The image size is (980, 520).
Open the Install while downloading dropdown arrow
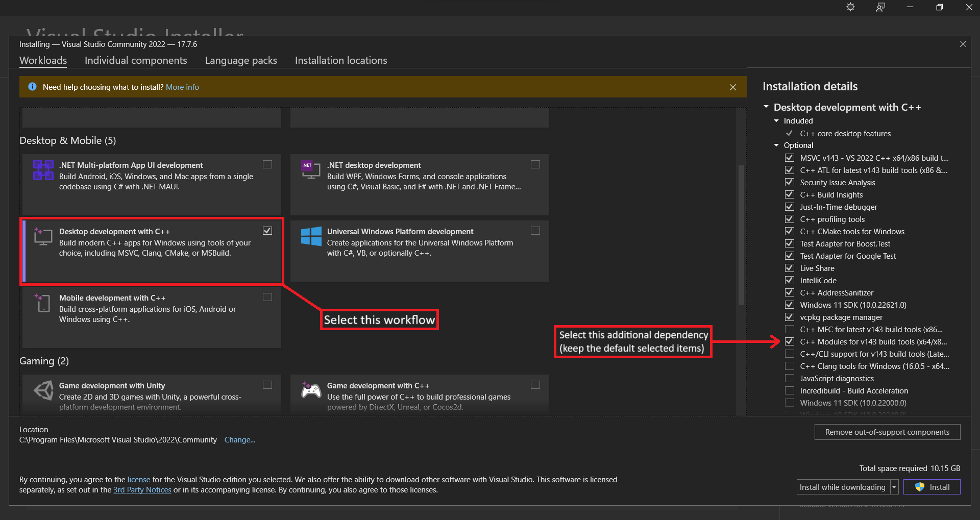coord(894,487)
